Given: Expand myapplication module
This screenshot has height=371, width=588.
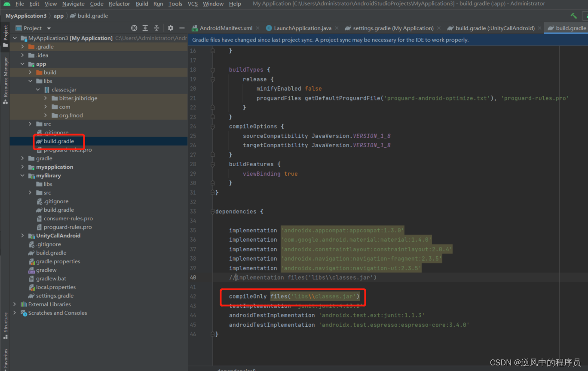Looking at the screenshot, I should point(23,167).
